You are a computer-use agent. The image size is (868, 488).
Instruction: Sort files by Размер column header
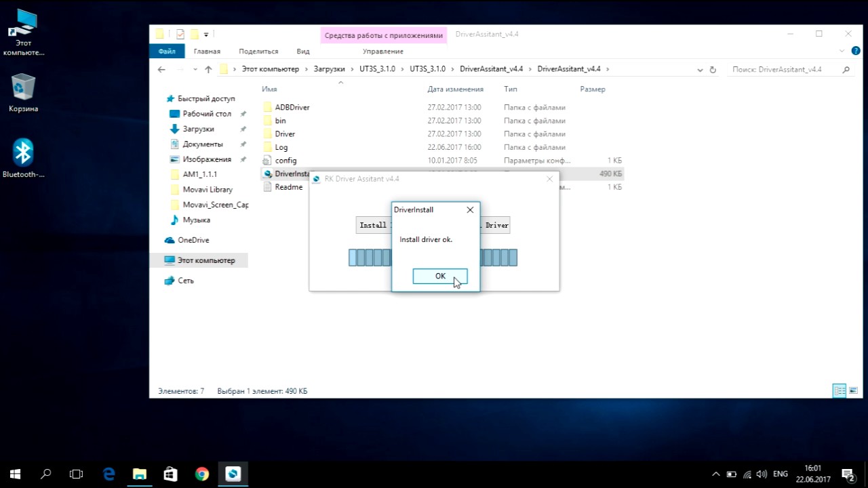tap(593, 89)
